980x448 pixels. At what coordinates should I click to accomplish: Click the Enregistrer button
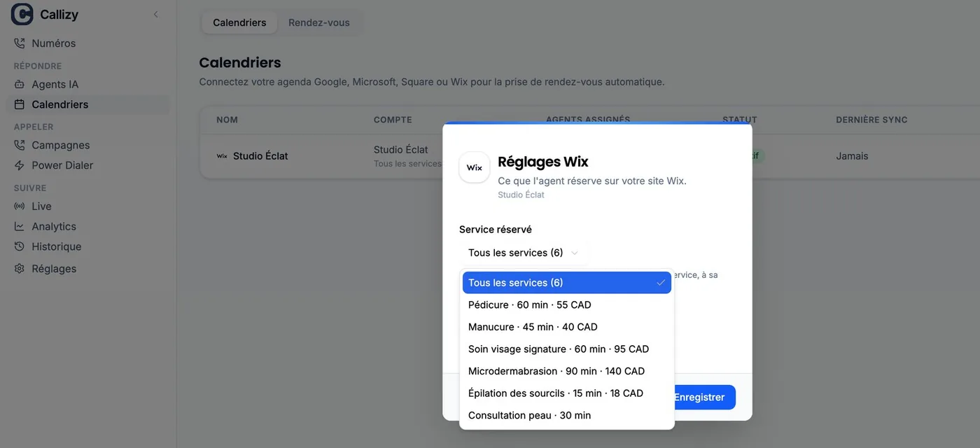(701, 397)
